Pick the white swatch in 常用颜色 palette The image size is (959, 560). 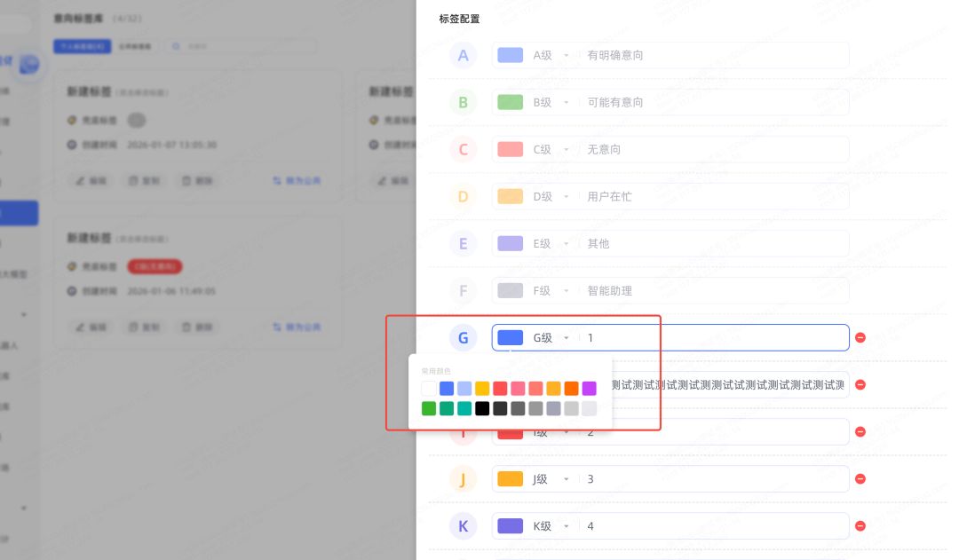point(429,388)
